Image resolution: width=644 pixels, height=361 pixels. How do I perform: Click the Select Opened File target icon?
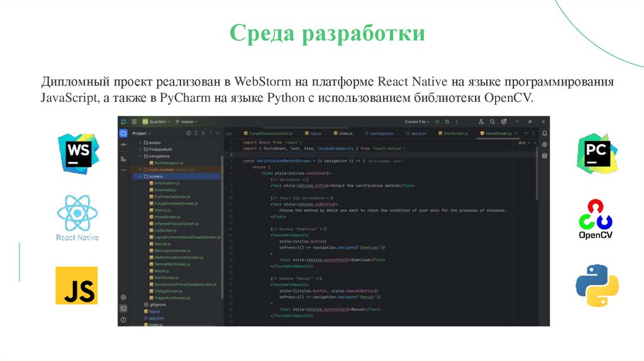189,133
